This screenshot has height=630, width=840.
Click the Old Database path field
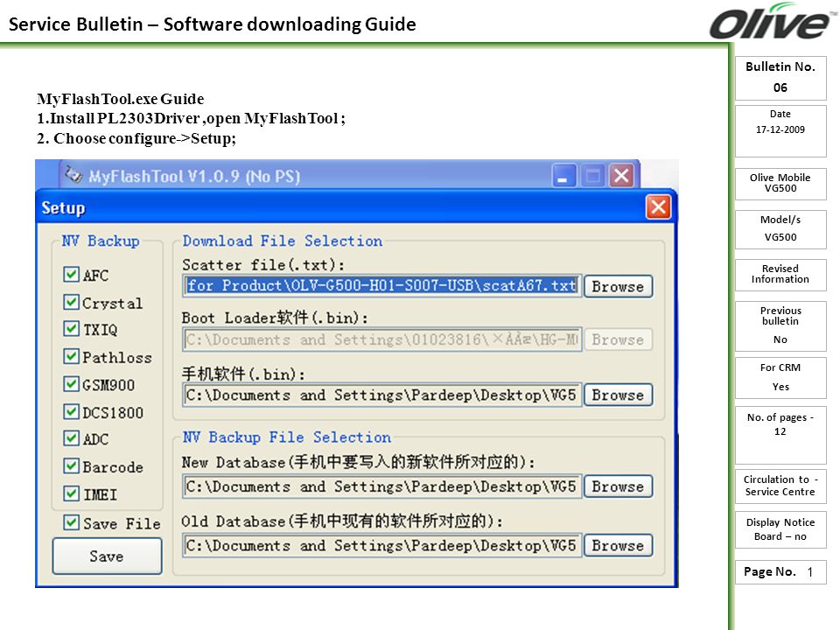point(382,545)
